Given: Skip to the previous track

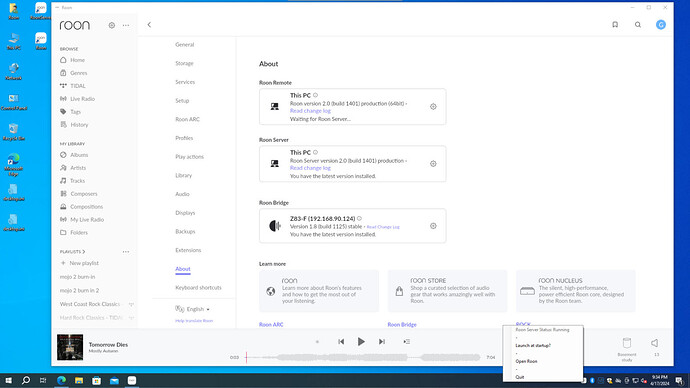Looking at the screenshot, I should pos(341,341).
